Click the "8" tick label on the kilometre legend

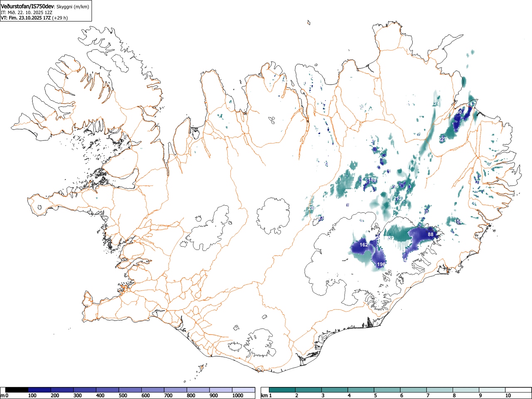pyautogui.click(x=454, y=396)
